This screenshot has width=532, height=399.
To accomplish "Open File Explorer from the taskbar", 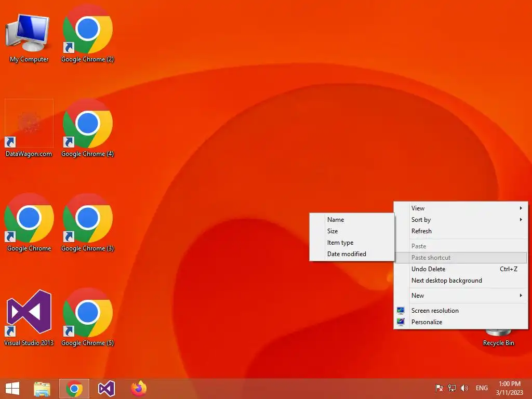I will point(42,389).
